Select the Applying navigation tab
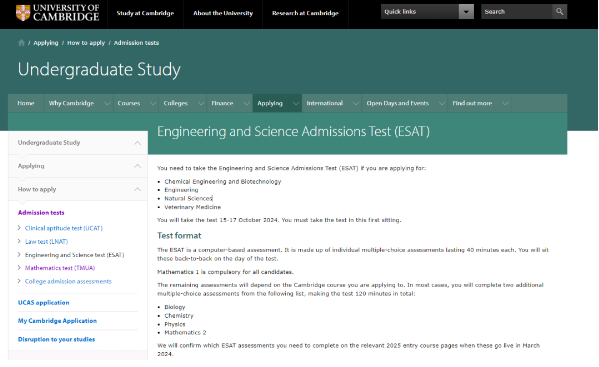 270,103
